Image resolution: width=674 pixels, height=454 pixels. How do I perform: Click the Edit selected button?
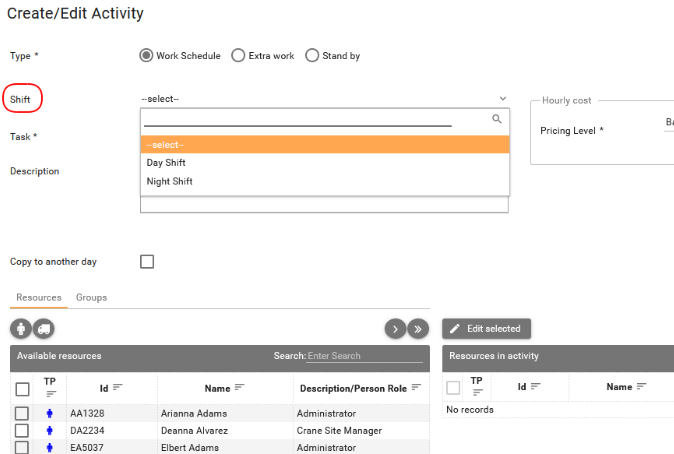[x=487, y=328]
